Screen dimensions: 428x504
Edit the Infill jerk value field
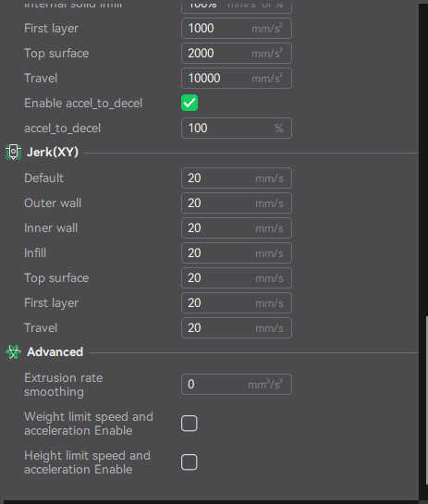click(x=237, y=253)
